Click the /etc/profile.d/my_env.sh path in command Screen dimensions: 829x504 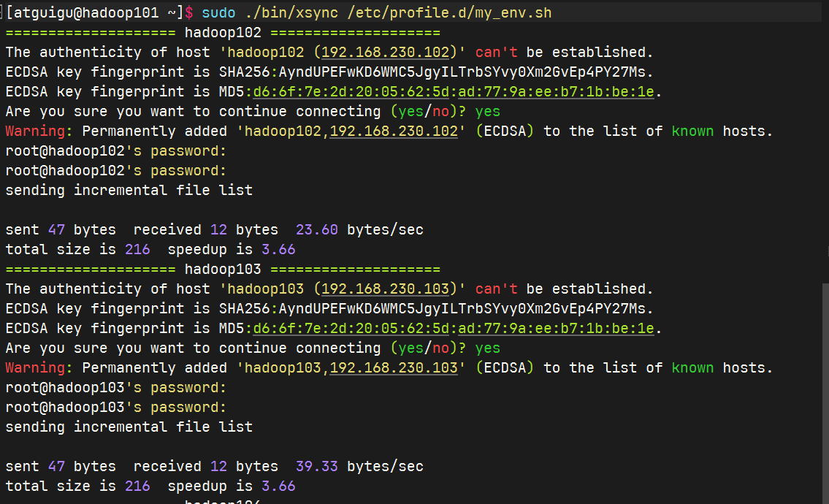pos(449,12)
